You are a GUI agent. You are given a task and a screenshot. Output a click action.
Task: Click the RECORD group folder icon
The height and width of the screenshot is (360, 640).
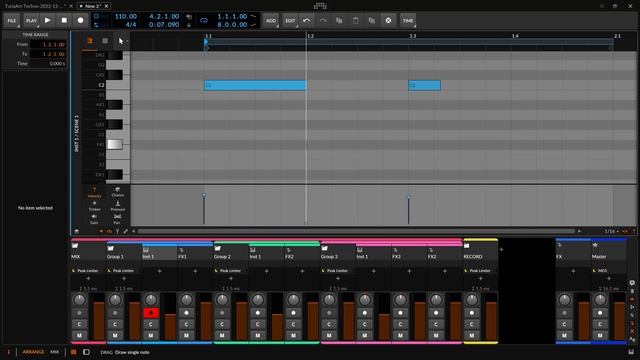coord(467,246)
